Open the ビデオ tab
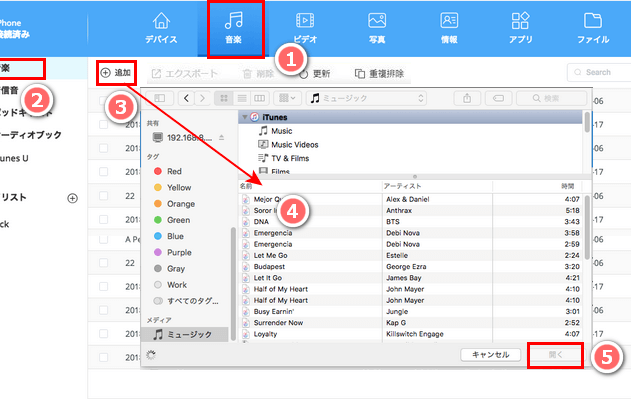 coord(305,28)
